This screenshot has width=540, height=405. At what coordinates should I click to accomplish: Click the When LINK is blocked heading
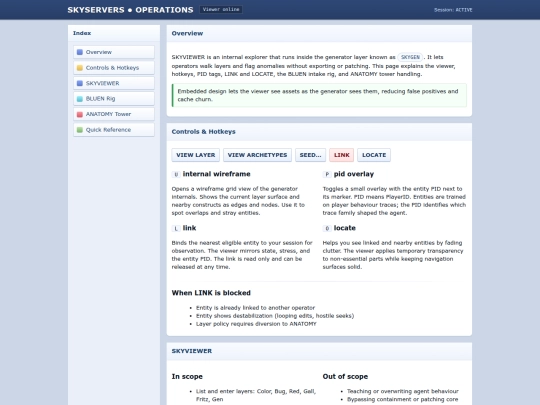click(x=211, y=293)
